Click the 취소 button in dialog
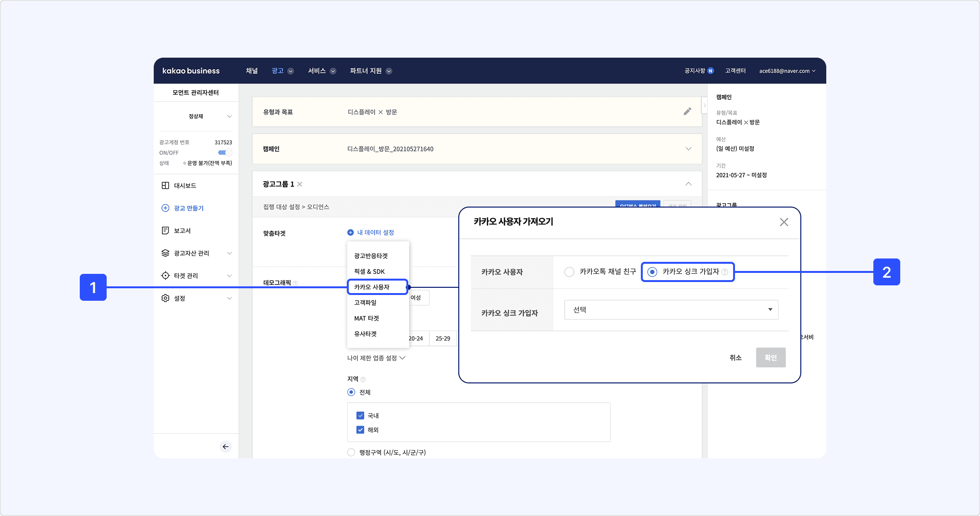Screen dimensions: 980x516 click(735, 358)
